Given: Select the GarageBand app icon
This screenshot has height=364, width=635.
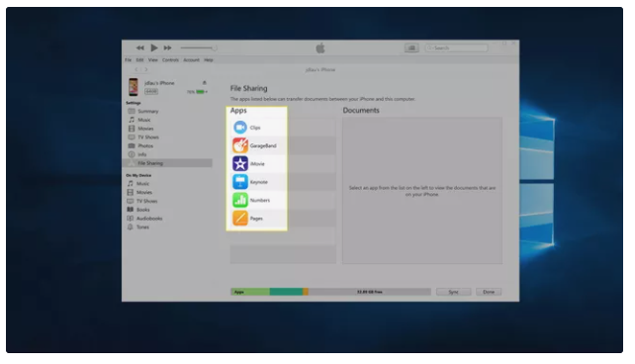Looking at the screenshot, I should (240, 145).
